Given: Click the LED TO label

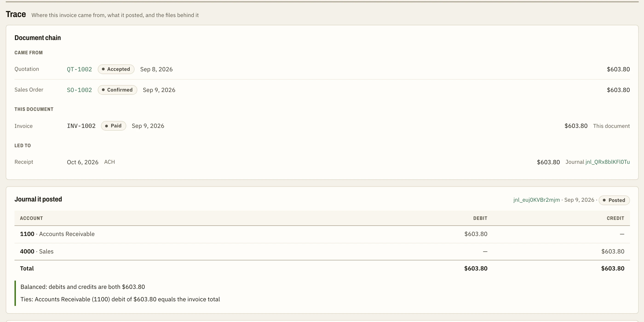Looking at the screenshot, I should click(x=23, y=146).
